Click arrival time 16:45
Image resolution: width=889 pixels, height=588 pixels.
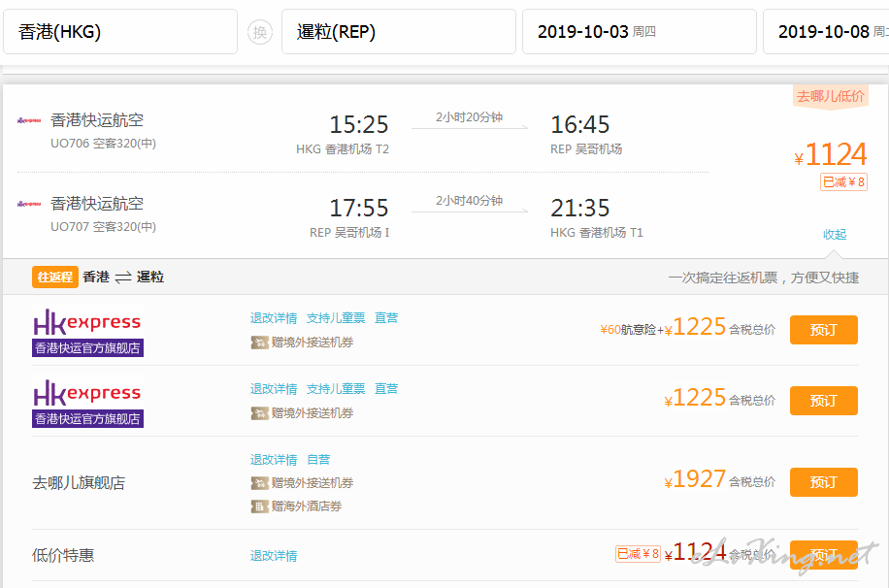(x=580, y=125)
